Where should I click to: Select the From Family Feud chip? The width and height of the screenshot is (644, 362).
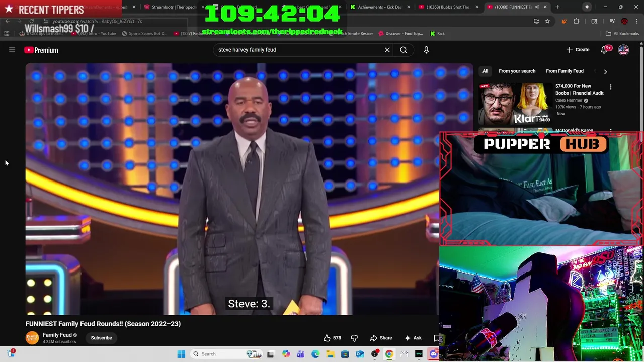565,71
